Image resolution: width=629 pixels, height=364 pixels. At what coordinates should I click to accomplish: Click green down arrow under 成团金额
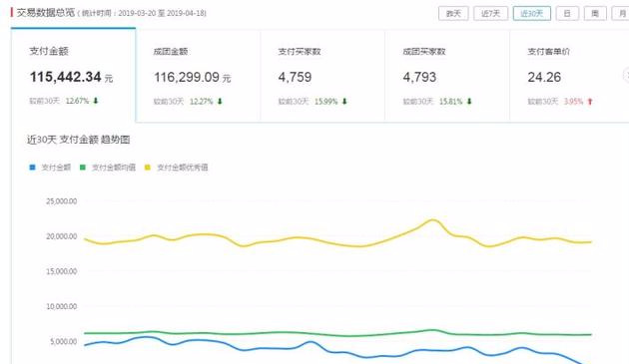[x=220, y=102]
